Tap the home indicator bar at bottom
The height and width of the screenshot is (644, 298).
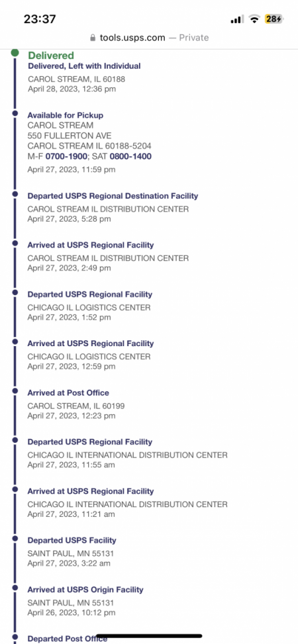coord(149,636)
